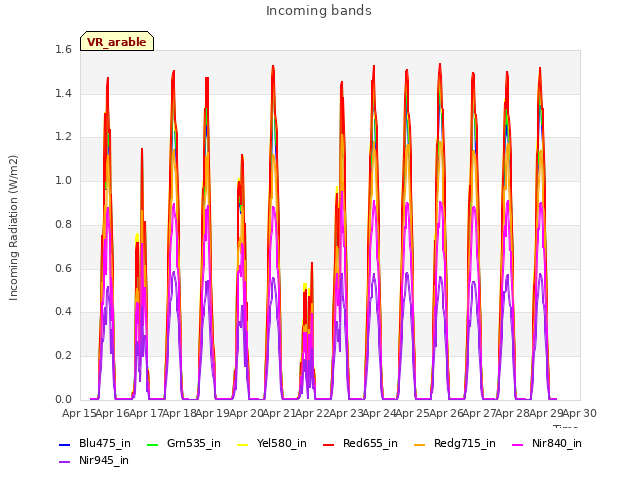The height and width of the screenshot is (480, 640).
Task: Click the 0.2 y-axis tick label
Action: tap(63, 356)
